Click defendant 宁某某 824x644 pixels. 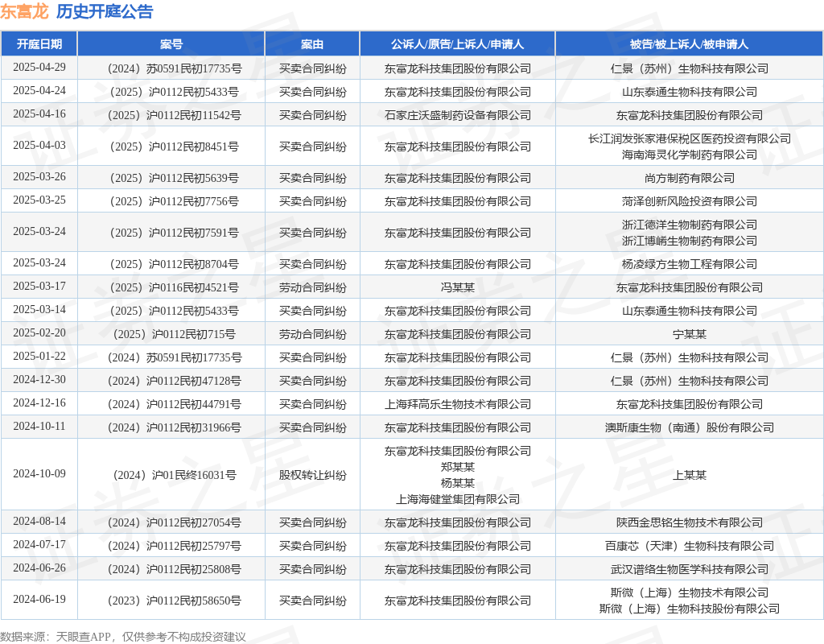click(x=690, y=334)
